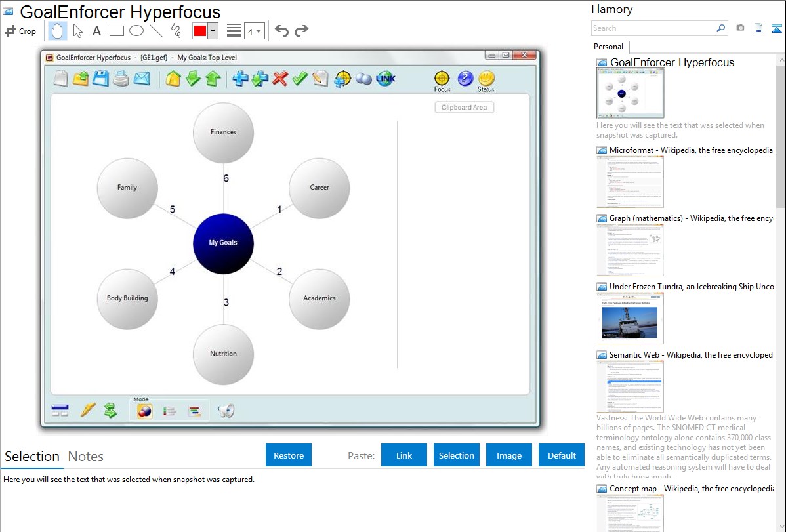
Task: Redo the last annotation
Action: point(301,31)
